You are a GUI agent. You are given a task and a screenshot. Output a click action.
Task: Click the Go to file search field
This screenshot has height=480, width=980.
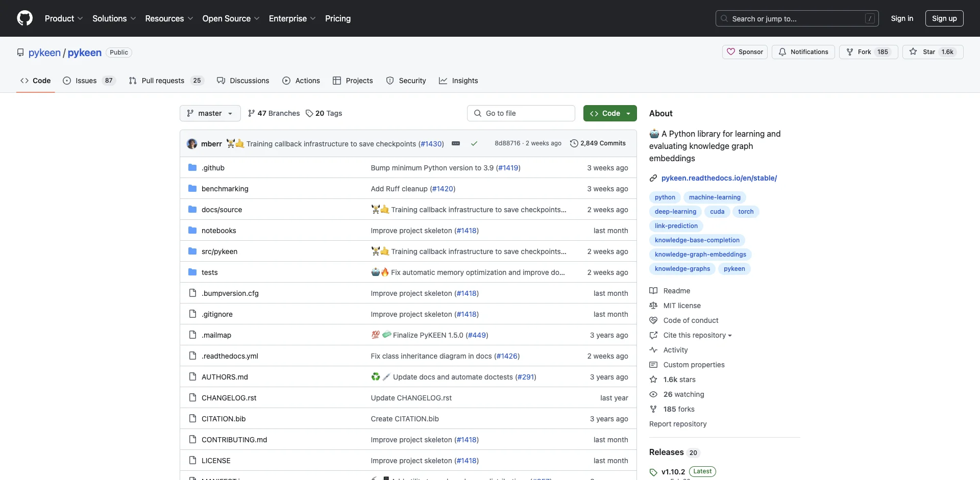coord(521,113)
